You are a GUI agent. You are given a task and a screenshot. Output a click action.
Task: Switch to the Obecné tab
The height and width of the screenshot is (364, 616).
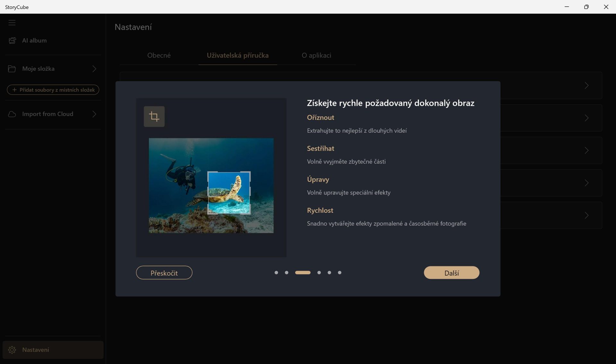(159, 55)
